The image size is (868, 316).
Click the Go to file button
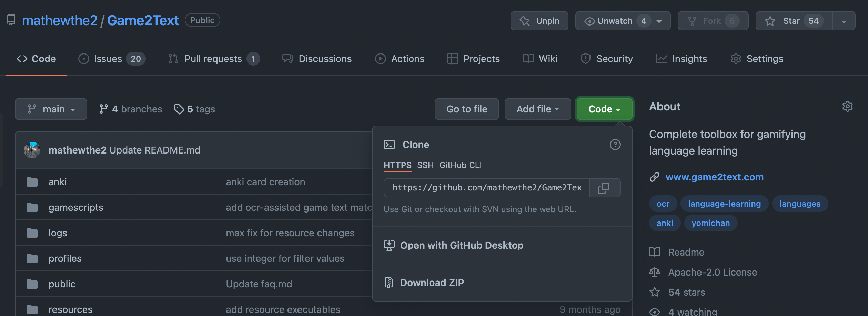coord(467,109)
